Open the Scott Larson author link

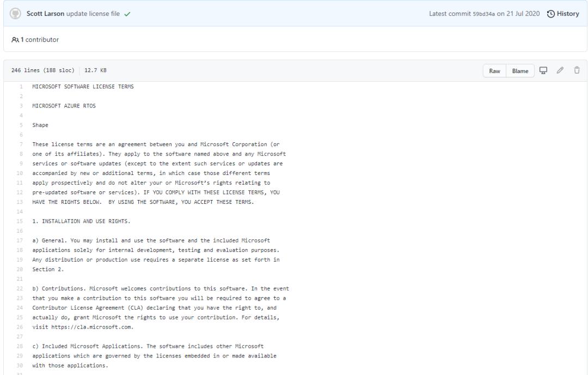click(x=45, y=14)
